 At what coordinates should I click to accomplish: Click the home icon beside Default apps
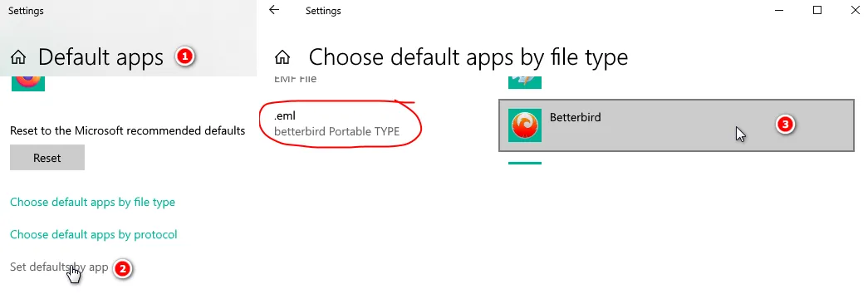pos(18,57)
